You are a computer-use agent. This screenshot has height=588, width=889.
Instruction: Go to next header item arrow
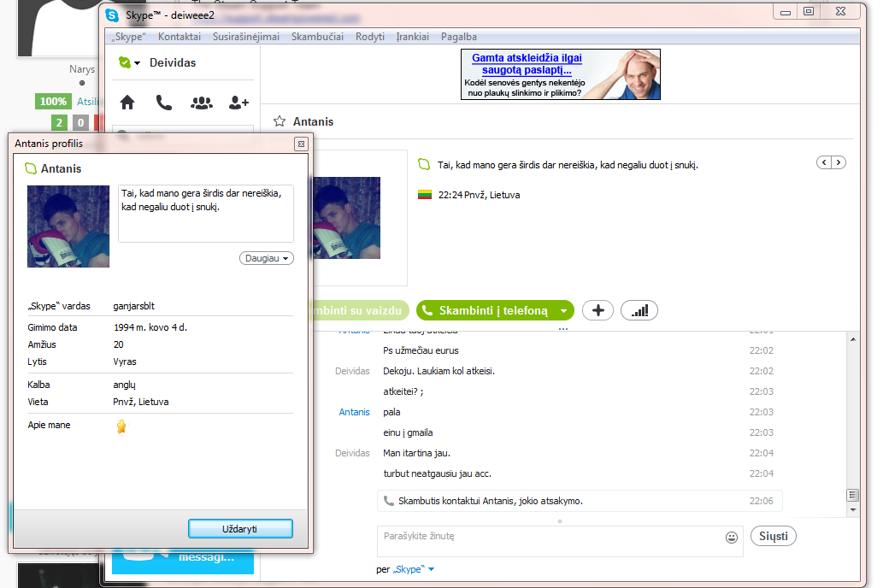coord(839,162)
